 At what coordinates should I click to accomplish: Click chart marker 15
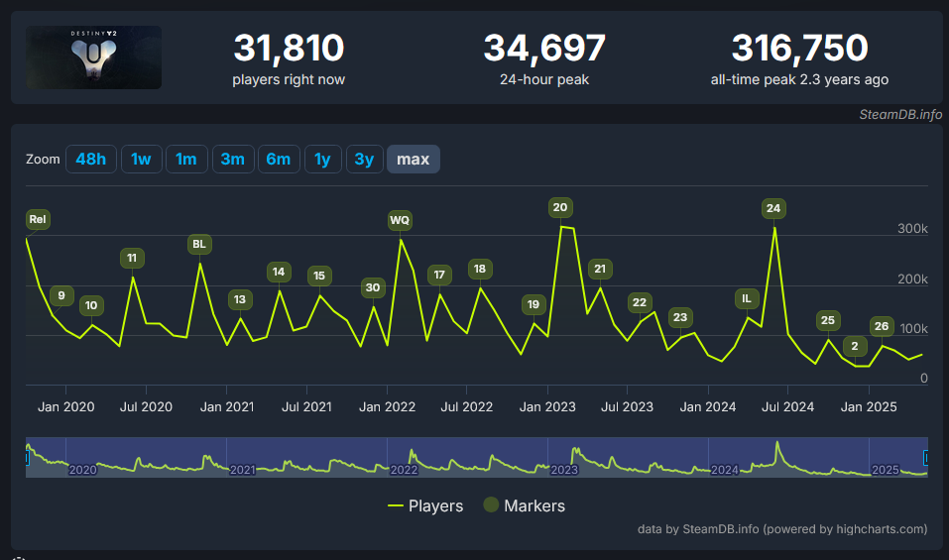click(319, 276)
